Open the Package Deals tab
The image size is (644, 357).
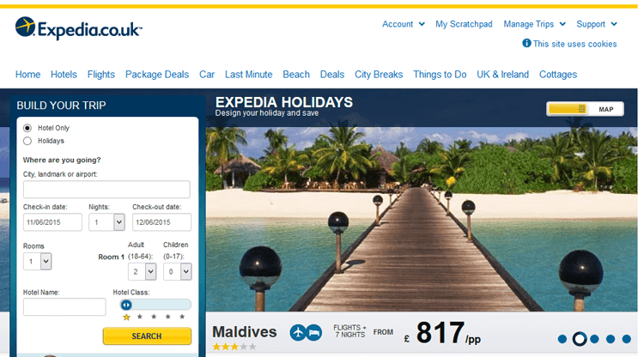coord(157,75)
